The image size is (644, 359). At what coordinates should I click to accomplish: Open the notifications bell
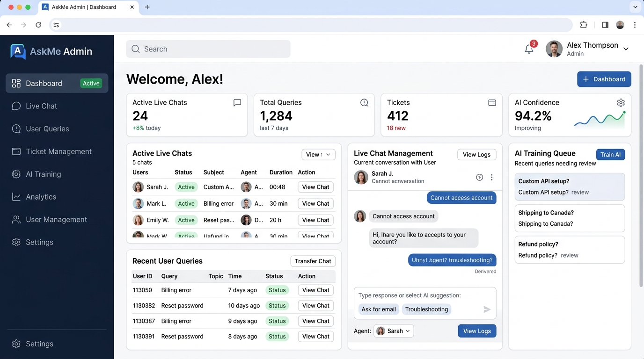click(529, 49)
